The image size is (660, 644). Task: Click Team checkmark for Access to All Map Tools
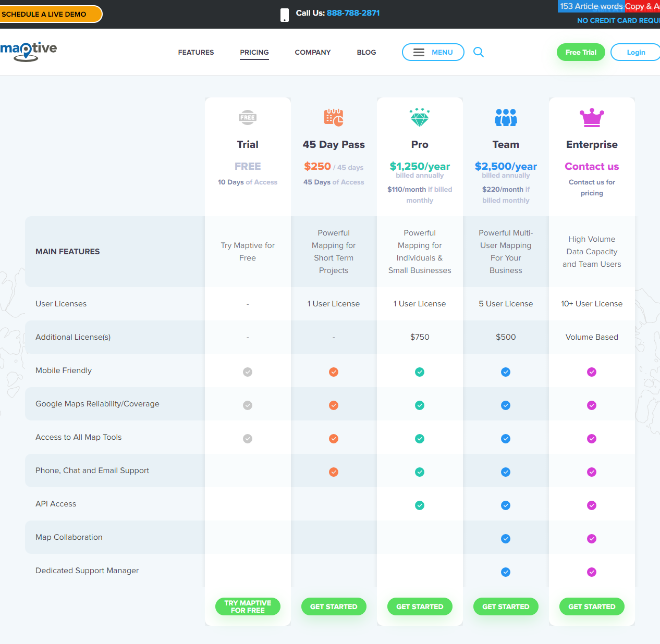click(x=506, y=439)
